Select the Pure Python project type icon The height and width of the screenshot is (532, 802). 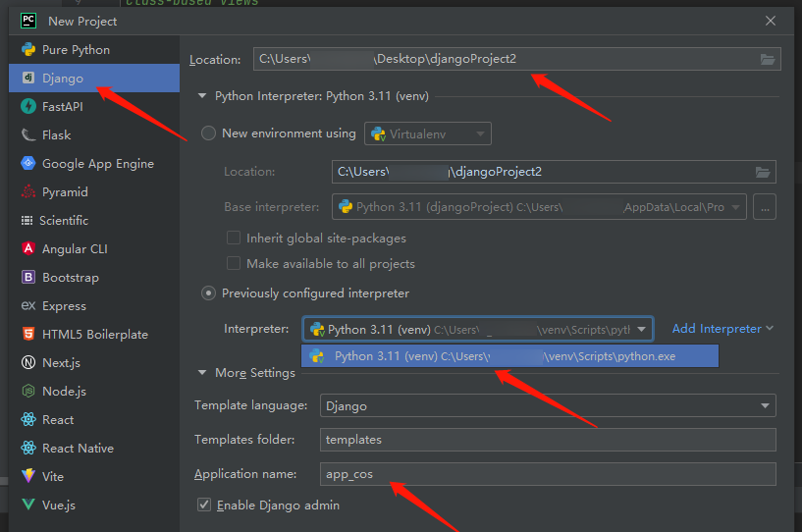(27, 50)
